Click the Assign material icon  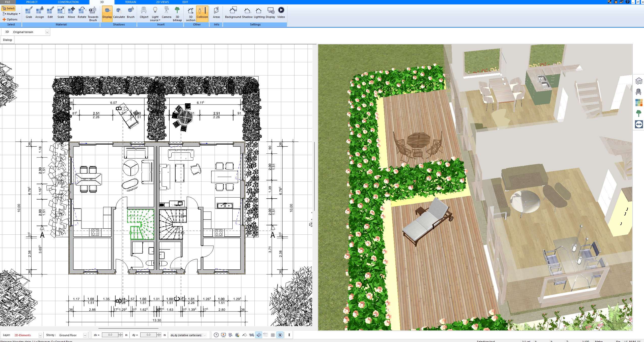tap(39, 13)
